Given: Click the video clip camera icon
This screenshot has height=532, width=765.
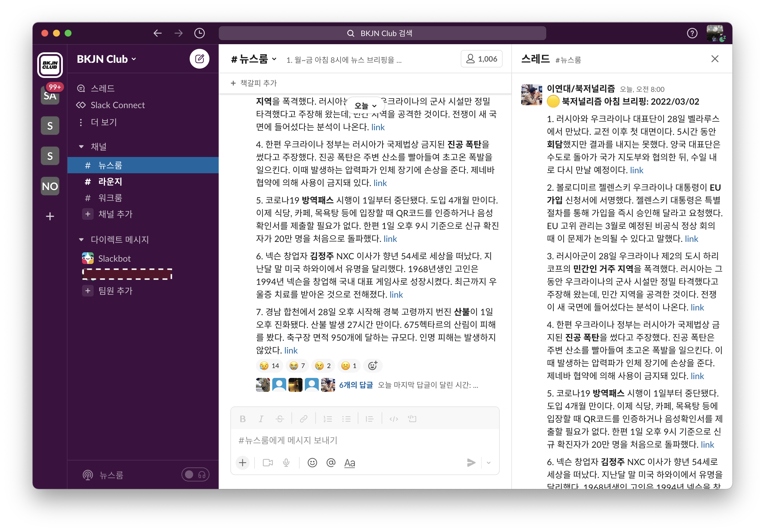Looking at the screenshot, I should [268, 463].
